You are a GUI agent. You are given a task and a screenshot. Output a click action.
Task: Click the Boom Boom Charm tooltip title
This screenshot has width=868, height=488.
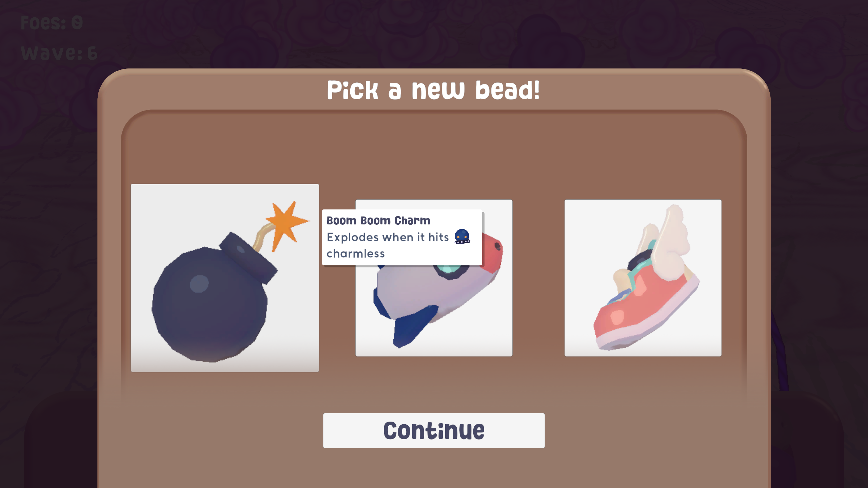pyautogui.click(x=378, y=221)
